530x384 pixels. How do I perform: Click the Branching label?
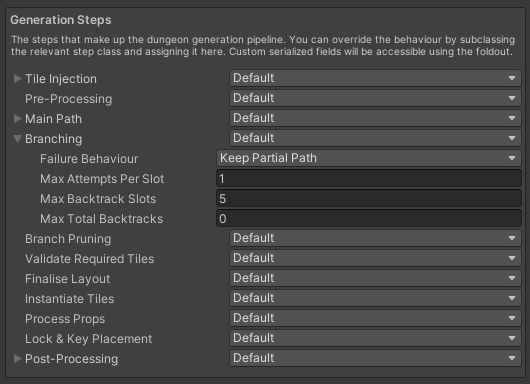tap(53, 139)
